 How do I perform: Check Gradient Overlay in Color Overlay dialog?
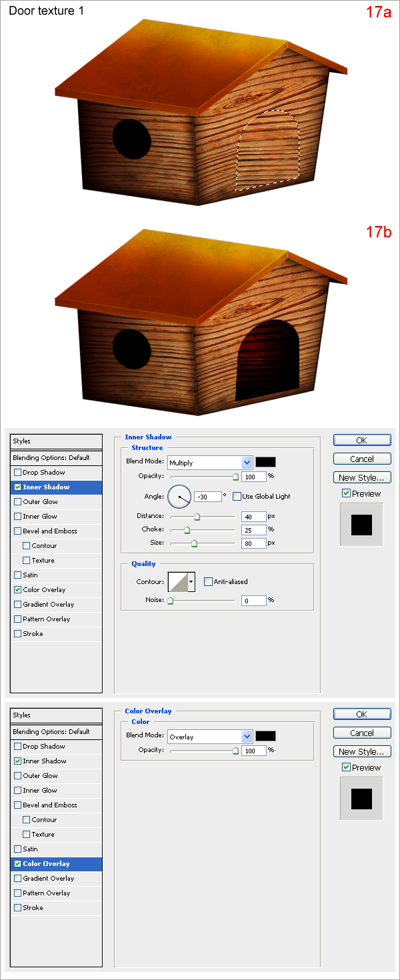(x=17, y=879)
